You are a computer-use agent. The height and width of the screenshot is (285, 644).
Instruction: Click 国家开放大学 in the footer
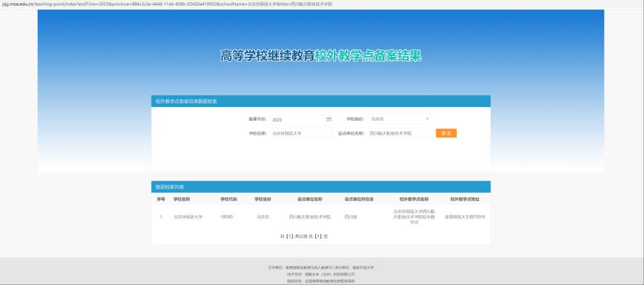point(363,267)
